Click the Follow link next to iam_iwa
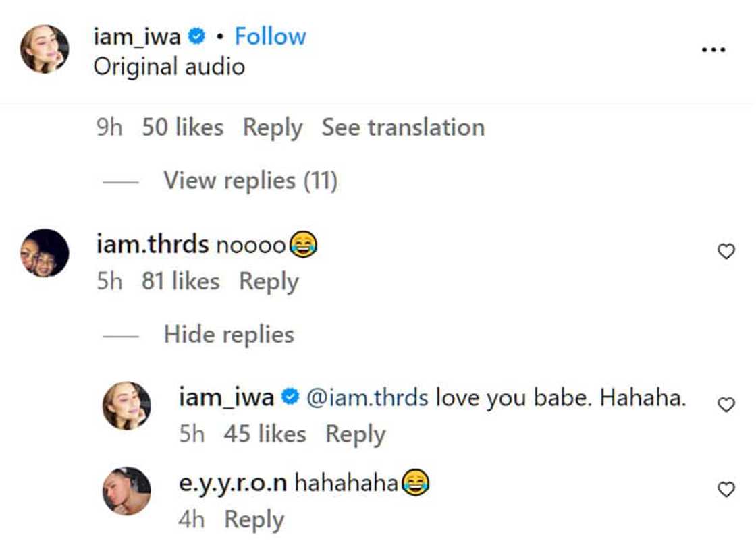This screenshot has width=756, height=543. click(270, 36)
